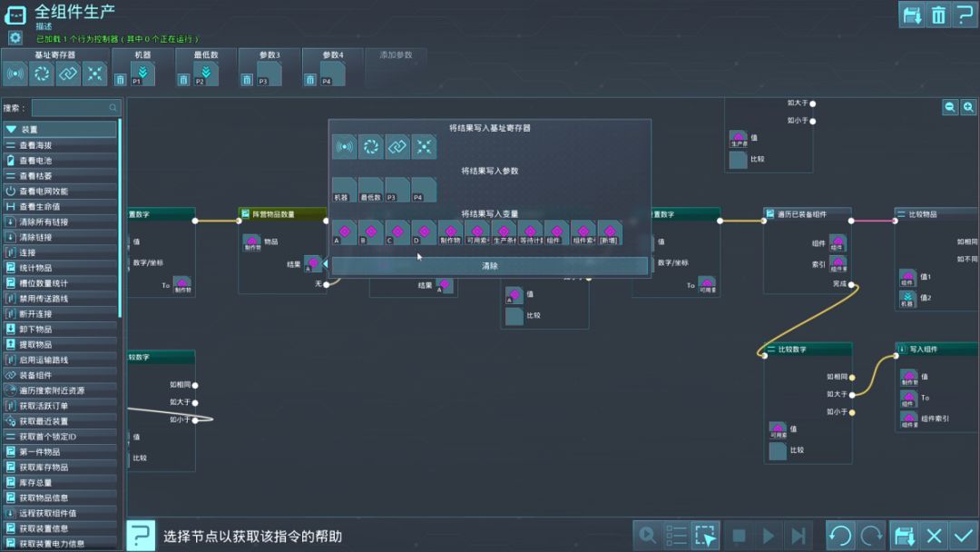Click the P1 parameter slot under 机器

[x=142, y=74]
